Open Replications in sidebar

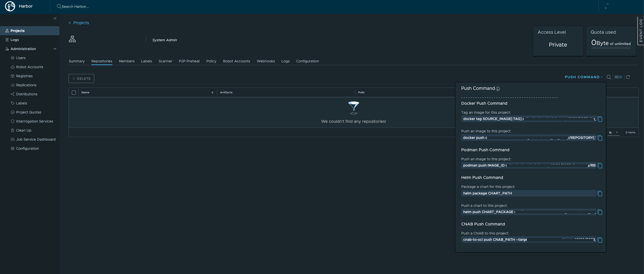(x=26, y=85)
